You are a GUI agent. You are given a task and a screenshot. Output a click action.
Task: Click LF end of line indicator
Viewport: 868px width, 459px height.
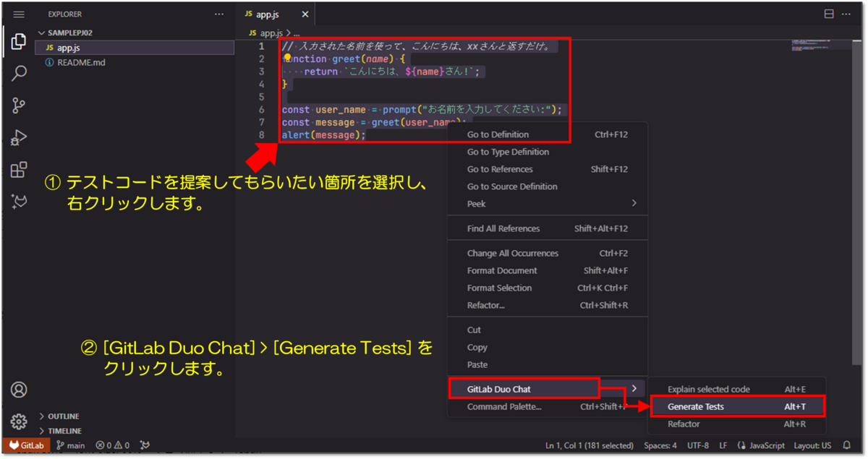723,445
